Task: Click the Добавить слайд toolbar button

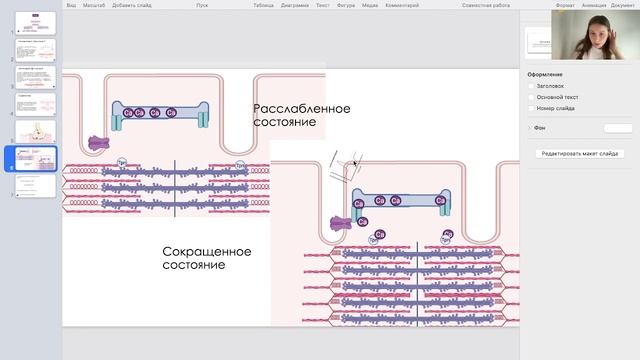Action: click(132, 5)
